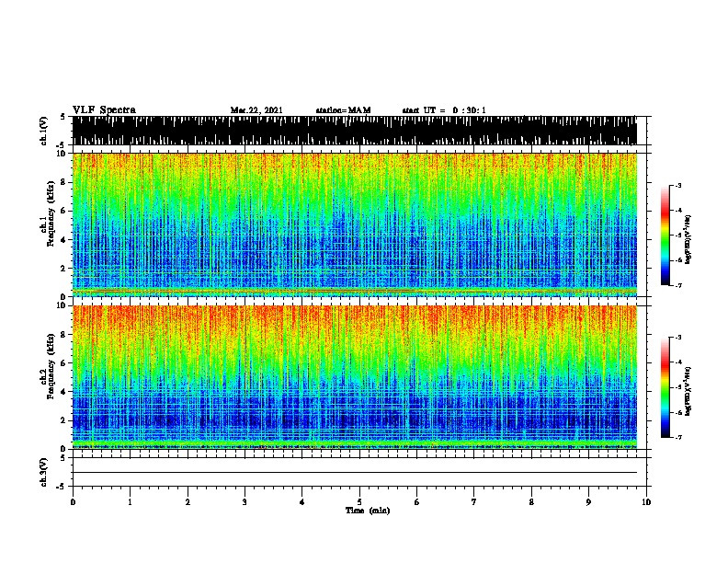
Task: Click the "5" minute tick label on time axis
Action: point(359,502)
